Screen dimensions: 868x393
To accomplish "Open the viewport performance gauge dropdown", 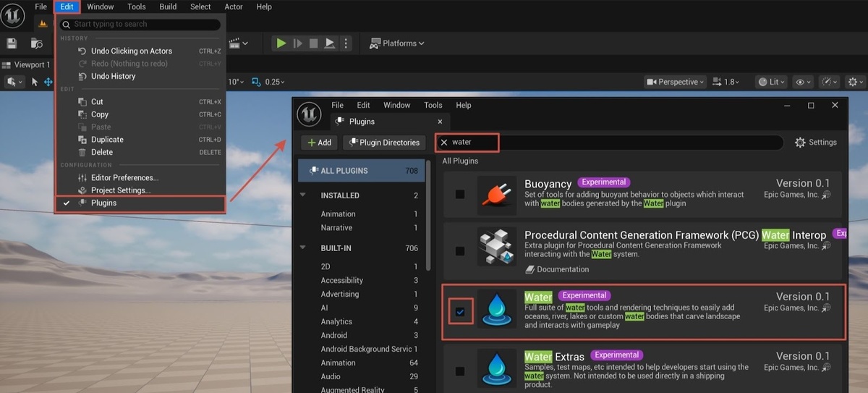I will coord(830,82).
